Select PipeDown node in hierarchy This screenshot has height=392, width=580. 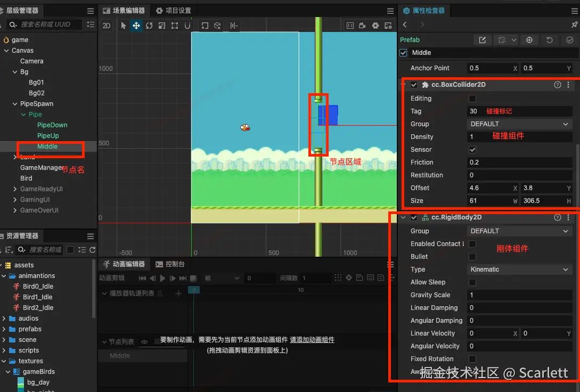[x=52, y=125]
